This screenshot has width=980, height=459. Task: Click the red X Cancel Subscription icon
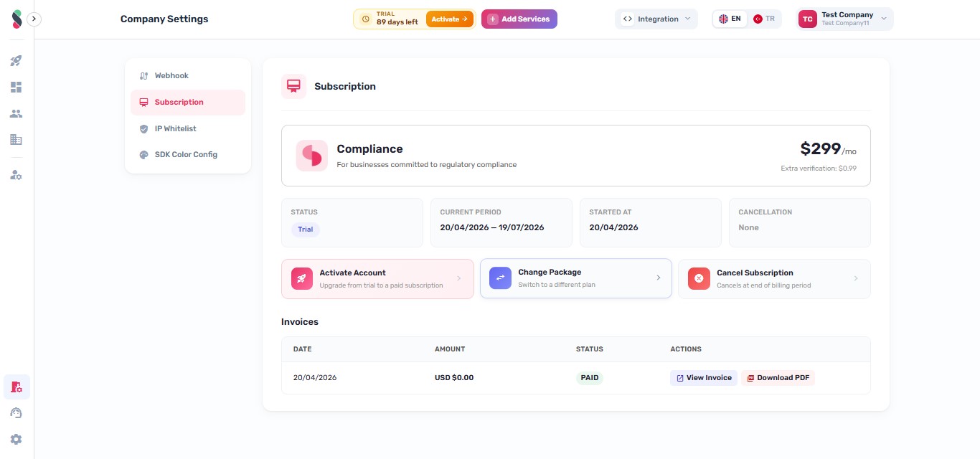[x=699, y=278]
